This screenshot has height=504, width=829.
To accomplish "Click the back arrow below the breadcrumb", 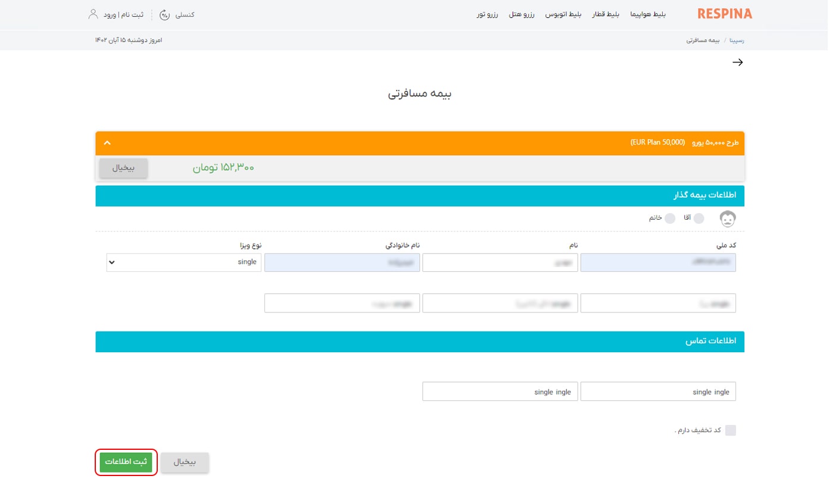I will (x=737, y=62).
